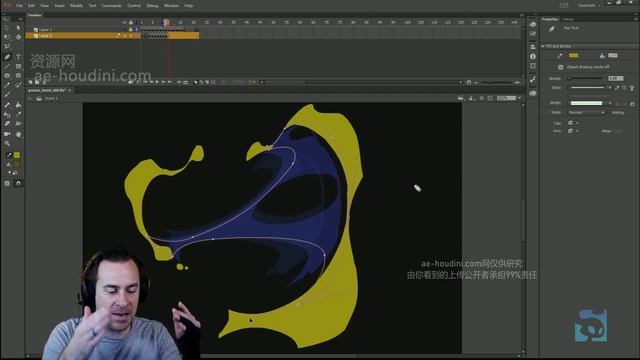
Task: Open the Properties stroke color swatch
Action: pos(574,56)
